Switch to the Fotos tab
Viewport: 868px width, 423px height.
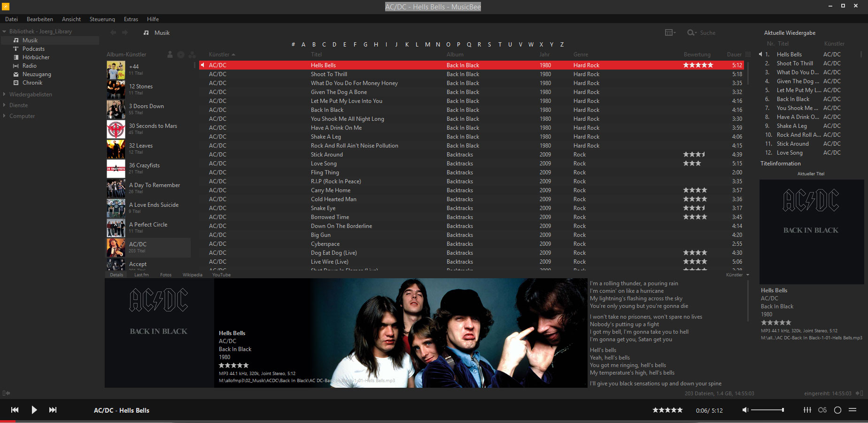(x=166, y=275)
